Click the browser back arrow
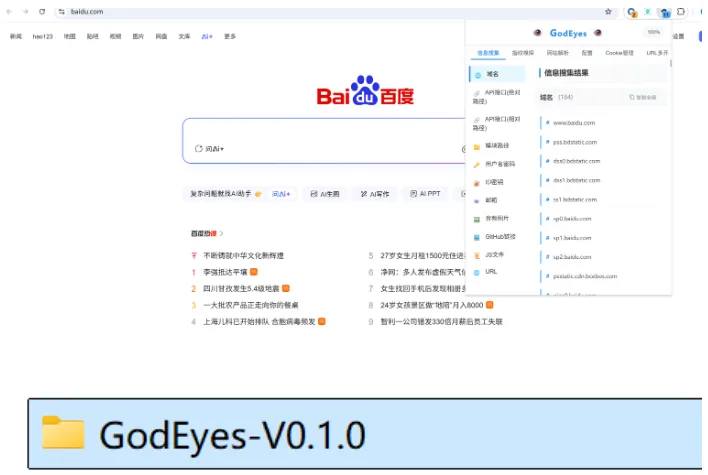Image resolution: width=708 pixels, height=475 pixels. 9,12
